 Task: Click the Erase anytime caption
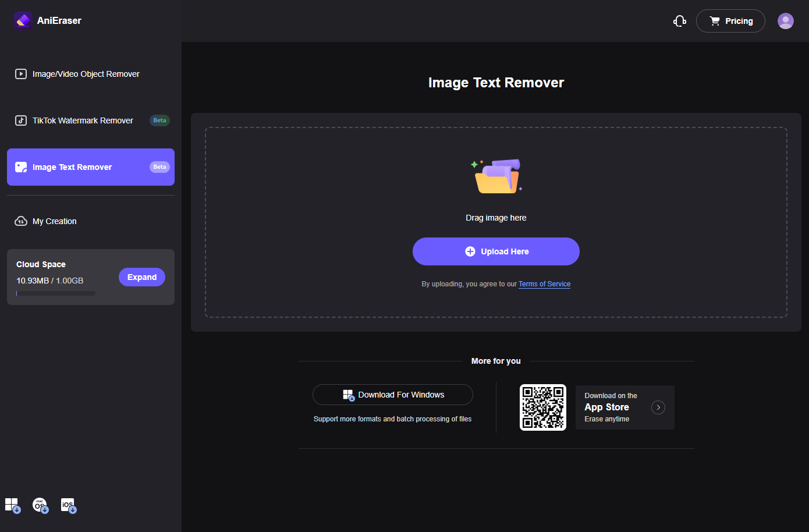click(607, 419)
